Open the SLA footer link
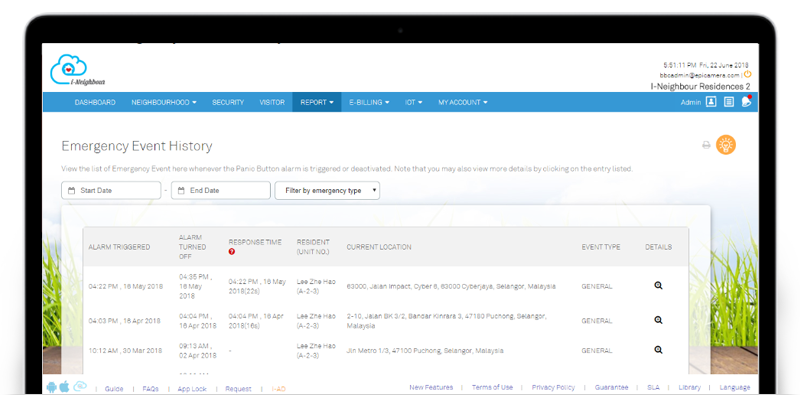 653,387
